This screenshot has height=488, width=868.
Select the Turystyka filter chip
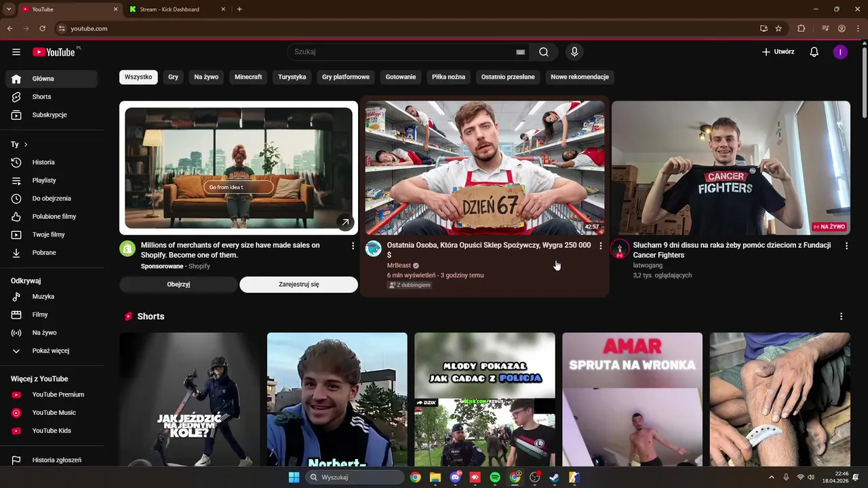292,77
